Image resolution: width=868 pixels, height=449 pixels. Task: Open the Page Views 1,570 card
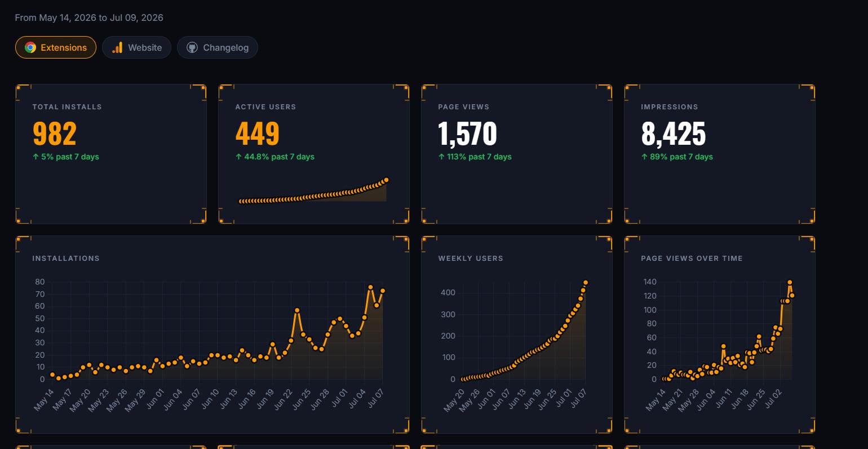click(x=517, y=154)
